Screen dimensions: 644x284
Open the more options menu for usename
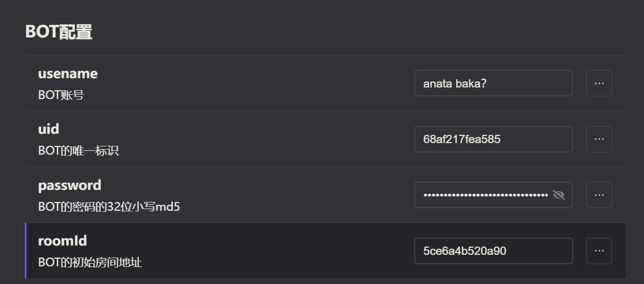pos(599,83)
